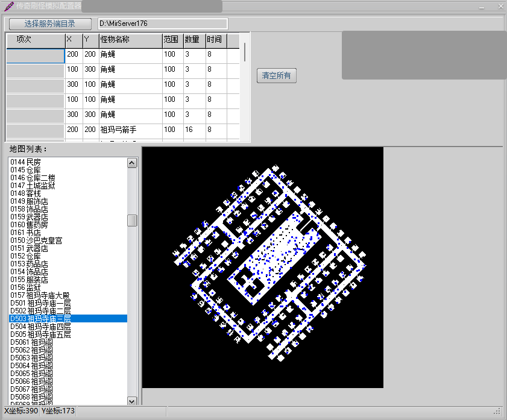Select map D505 祖玛寺庙五层
Viewport: 507px width, 420px height.
click(x=68, y=334)
